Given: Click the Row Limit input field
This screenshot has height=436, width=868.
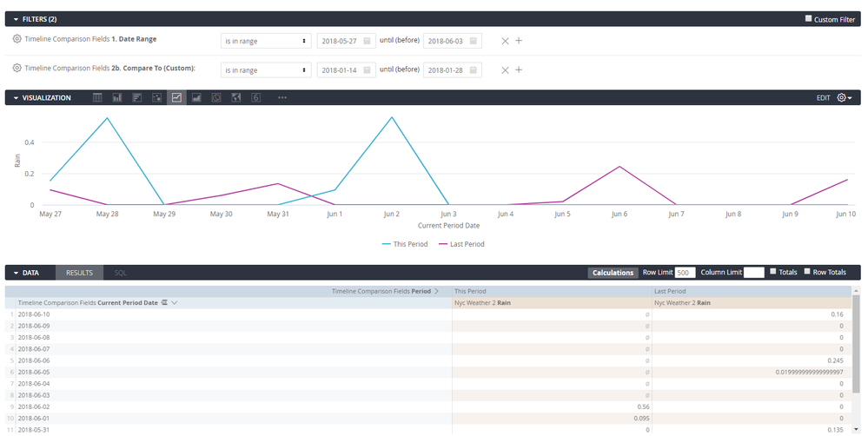Looking at the screenshot, I should click(685, 272).
